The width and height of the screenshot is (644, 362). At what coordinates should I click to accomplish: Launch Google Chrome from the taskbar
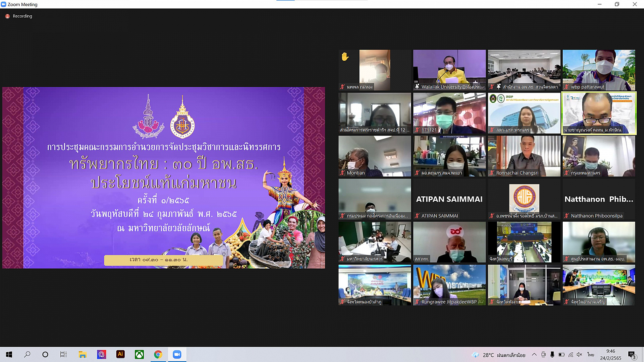[x=158, y=354]
